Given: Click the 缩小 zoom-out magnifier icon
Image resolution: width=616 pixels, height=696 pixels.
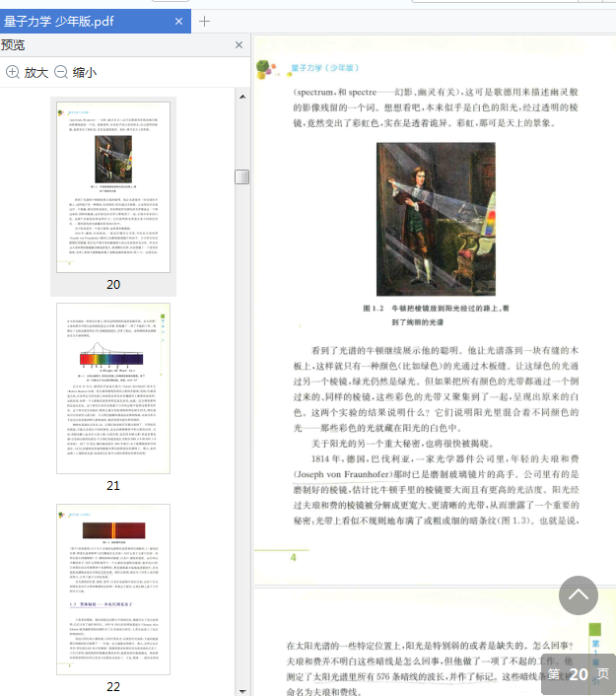Looking at the screenshot, I should (x=61, y=72).
